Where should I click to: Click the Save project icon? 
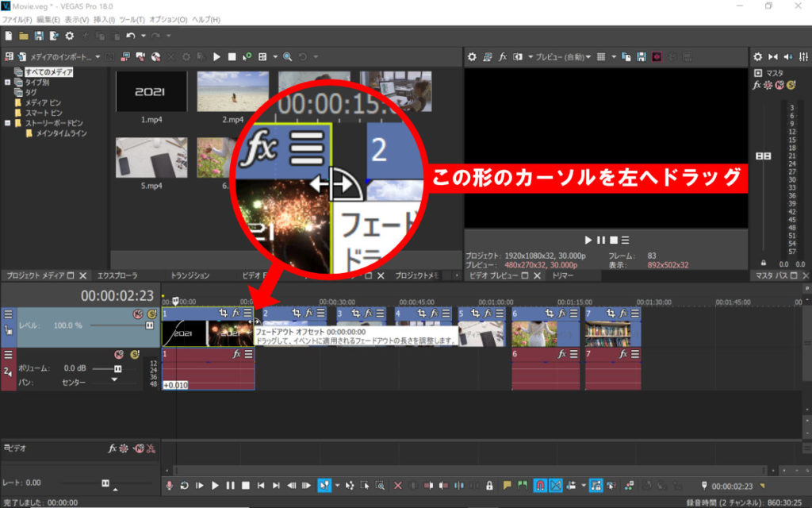38,36
